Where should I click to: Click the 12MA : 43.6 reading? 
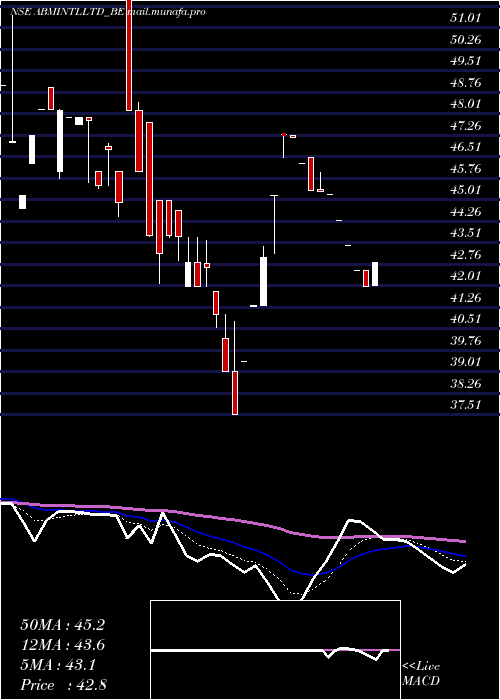[62, 645]
